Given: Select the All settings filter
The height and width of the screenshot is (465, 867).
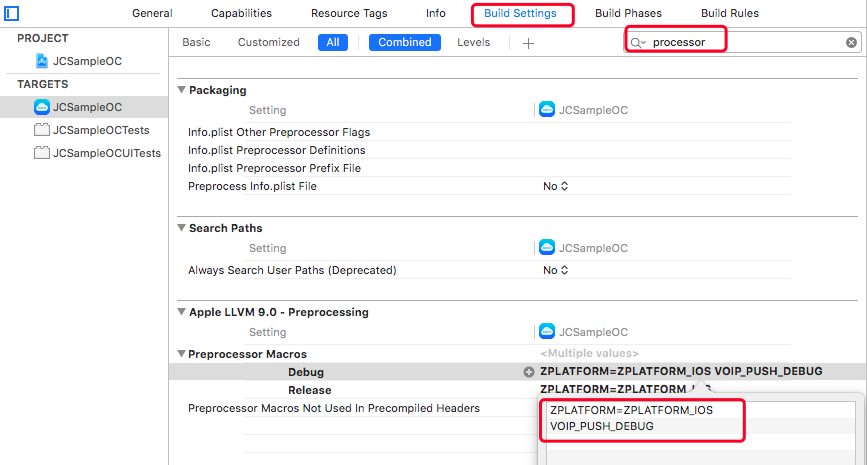Looking at the screenshot, I should [x=333, y=43].
